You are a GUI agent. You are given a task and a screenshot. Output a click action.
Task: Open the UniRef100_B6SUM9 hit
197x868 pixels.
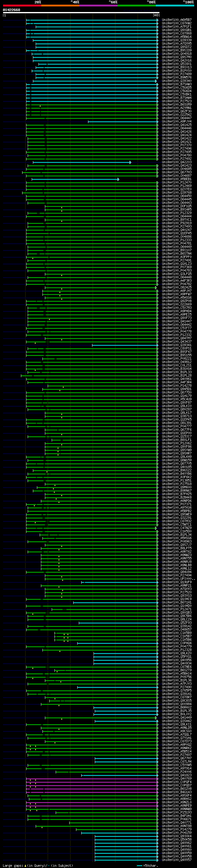click(x=176, y=104)
